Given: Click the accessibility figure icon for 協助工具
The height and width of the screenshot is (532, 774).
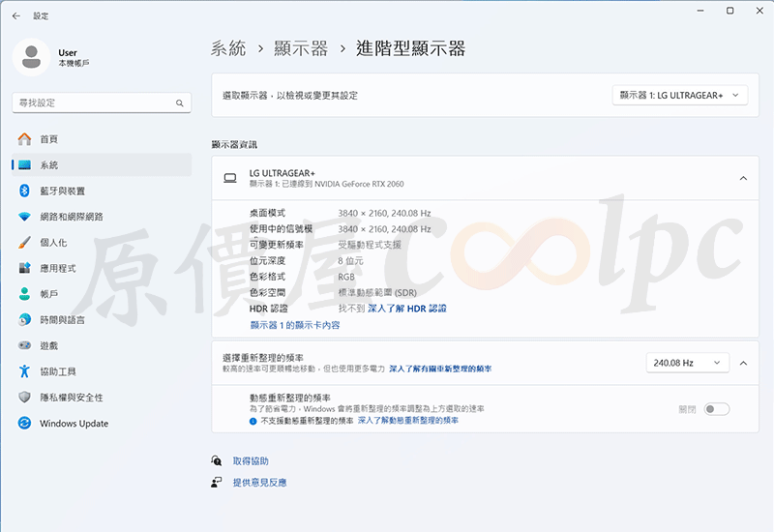Looking at the screenshot, I should tap(24, 371).
